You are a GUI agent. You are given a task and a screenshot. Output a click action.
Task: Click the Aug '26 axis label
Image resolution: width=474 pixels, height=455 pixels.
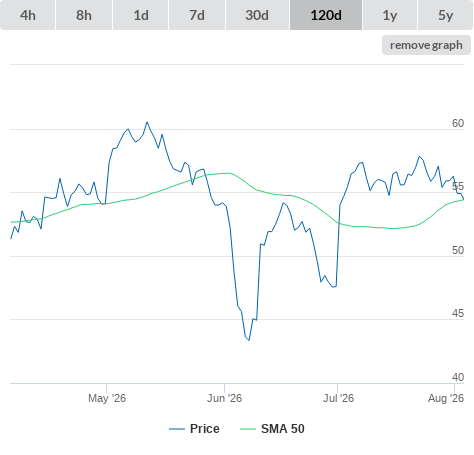pyautogui.click(x=446, y=398)
